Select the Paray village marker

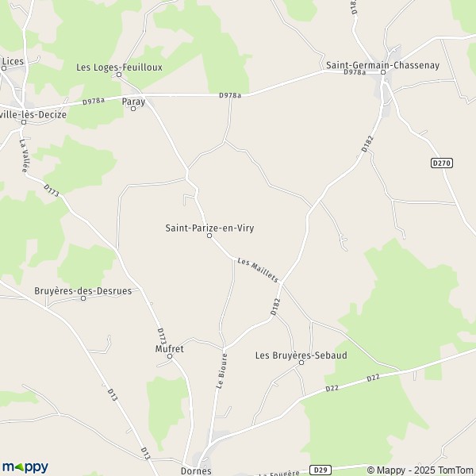coord(133,109)
